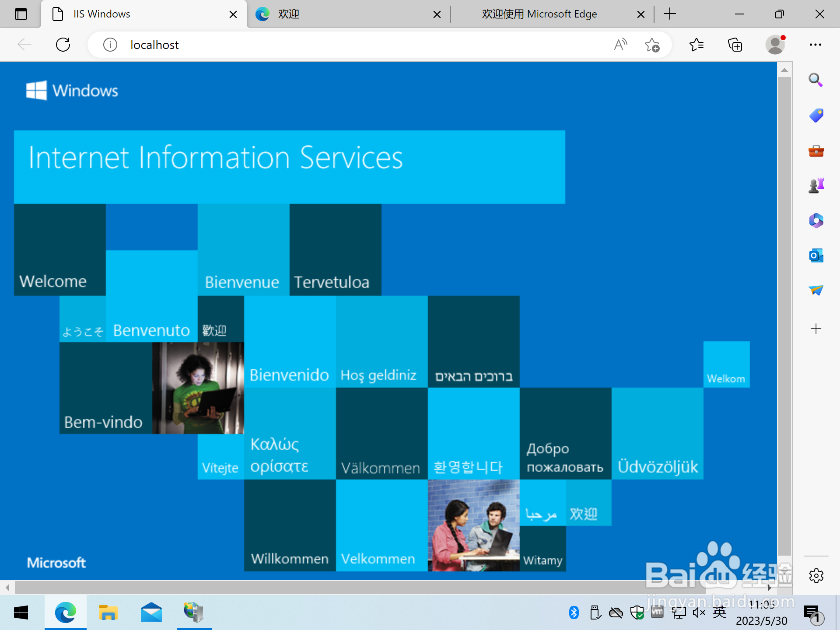840x630 pixels.
Task: Click the Tervetuloa tile
Action: (x=336, y=250)
